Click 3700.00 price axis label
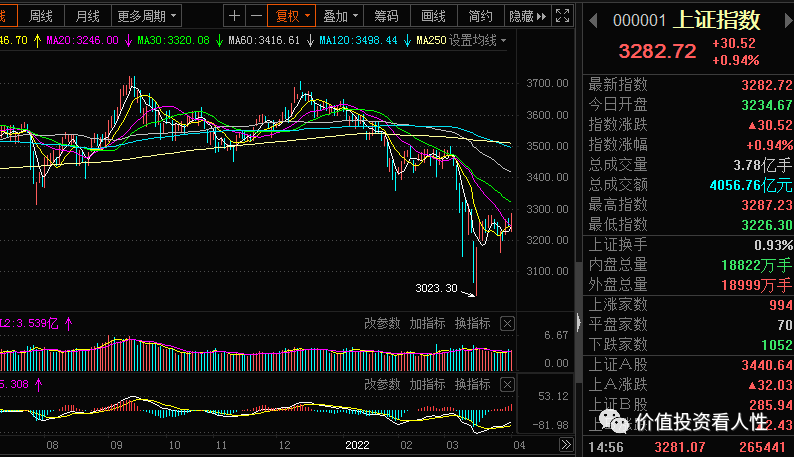Screen dimensions: 794x457 pyautogui.click(x=547, y=83)
